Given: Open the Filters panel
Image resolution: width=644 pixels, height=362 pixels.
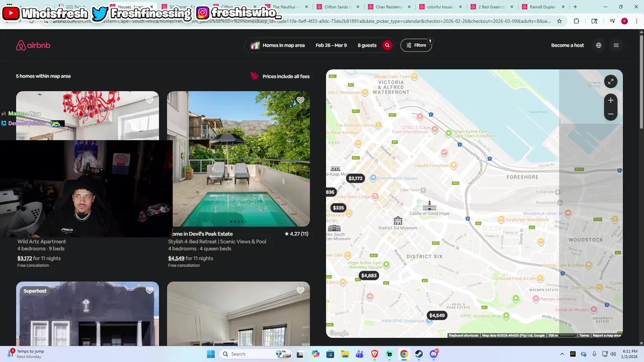Looking at the screenshot, I should [416, 45].
